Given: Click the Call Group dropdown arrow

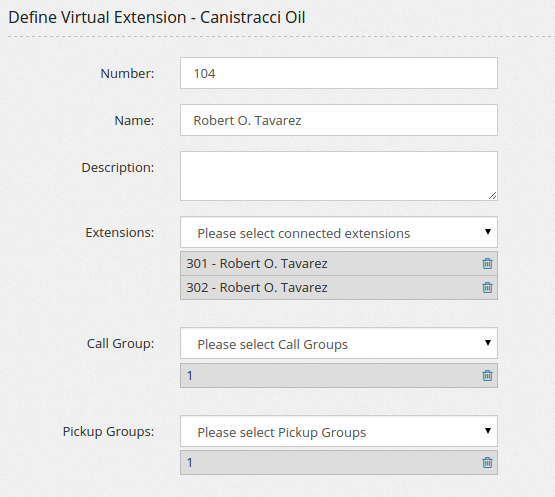Looking at the screenshot, I should (x=488, y=343).
